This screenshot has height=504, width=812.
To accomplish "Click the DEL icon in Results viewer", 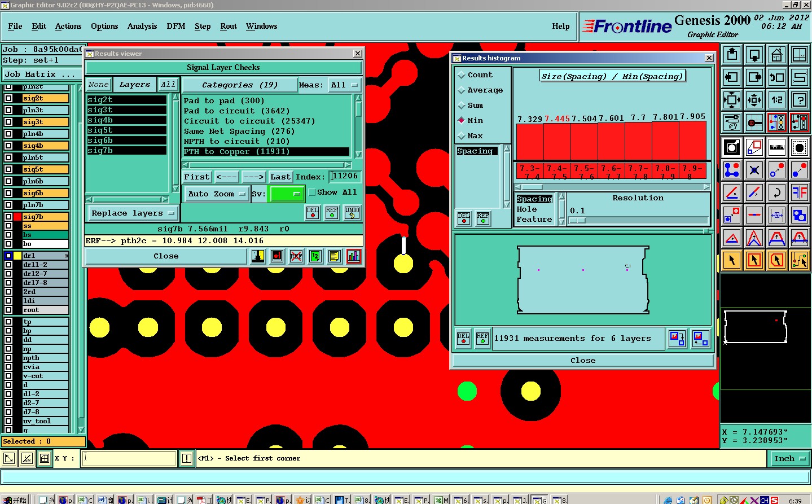I will point(313,213).
